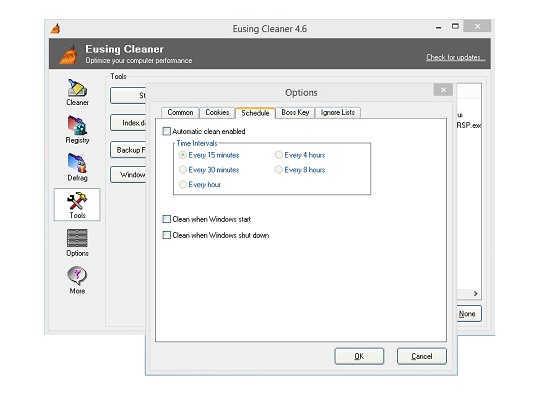Image resolution: width=550 pixels, height=412 pixels.
Task: Select Every 30 minutes interval
Action: (183, 170)
